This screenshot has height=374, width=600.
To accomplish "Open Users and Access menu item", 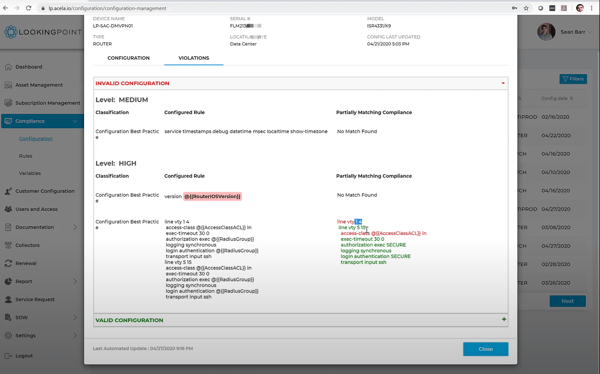I will pos(36,209).
